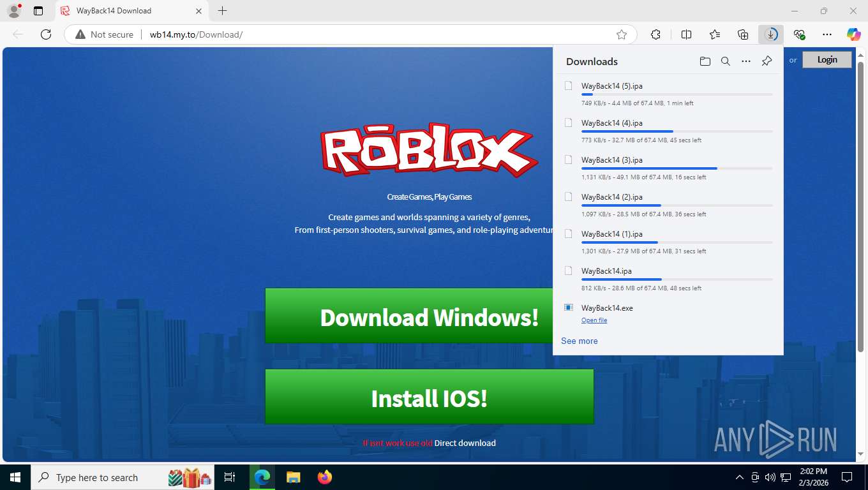Open the notifications center icon
The height and width of the screenshot is (490, 868).
coord(847,477)
